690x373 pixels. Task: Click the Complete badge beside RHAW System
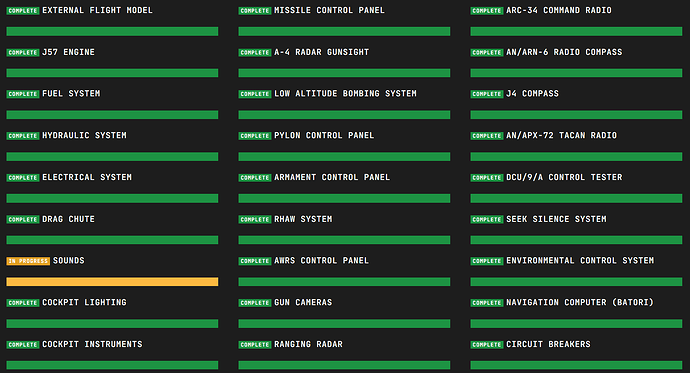click(255, 219)
